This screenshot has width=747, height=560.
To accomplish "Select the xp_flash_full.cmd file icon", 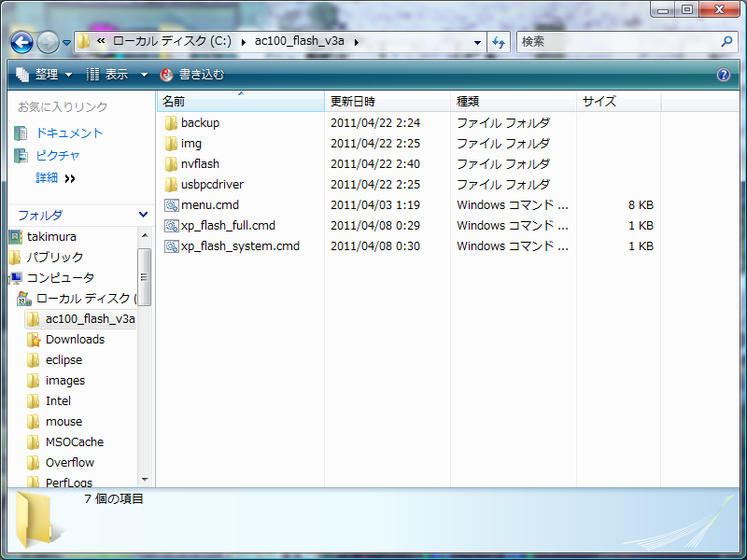I will (x=172, y=226).
